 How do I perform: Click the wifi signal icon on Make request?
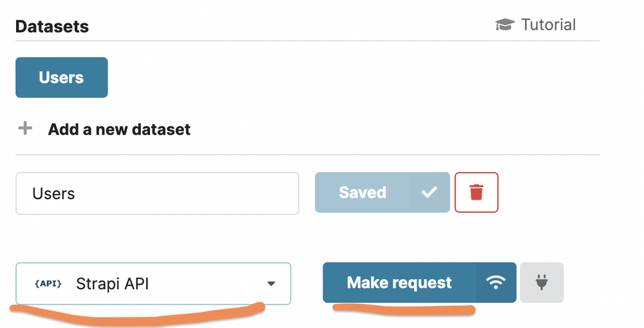pyautogui.click(x=495, y=282)
